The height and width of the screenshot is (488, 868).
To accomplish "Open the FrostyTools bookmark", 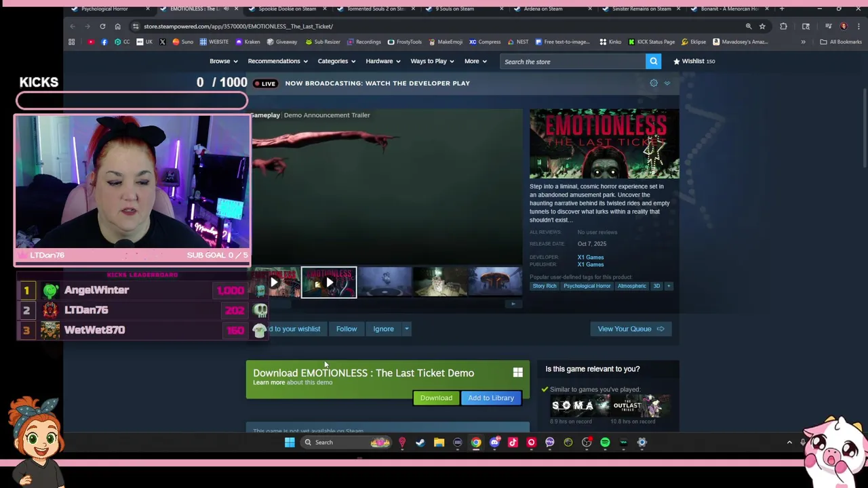I will [x=404, y=41].
